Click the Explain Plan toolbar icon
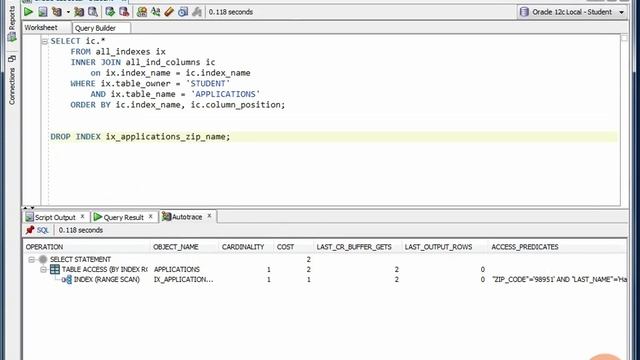This screenshot has width=640, height=360. [79, 12]
